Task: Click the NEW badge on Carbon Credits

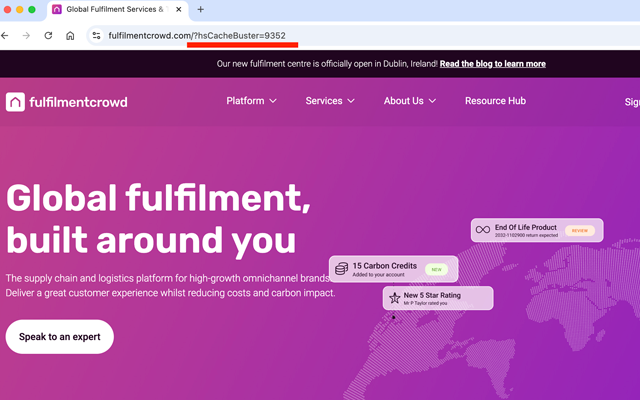Action: pos(436,269)
